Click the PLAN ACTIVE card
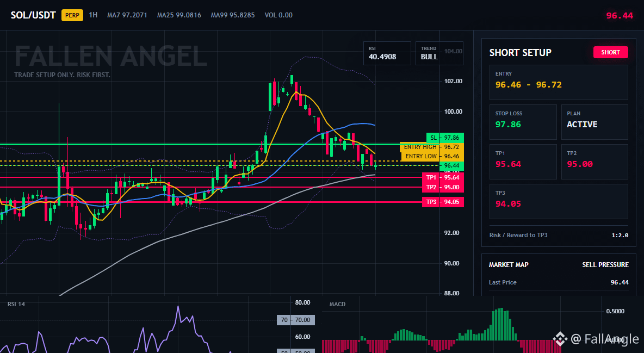Screen dimensions: 644x353 (595, 122)
